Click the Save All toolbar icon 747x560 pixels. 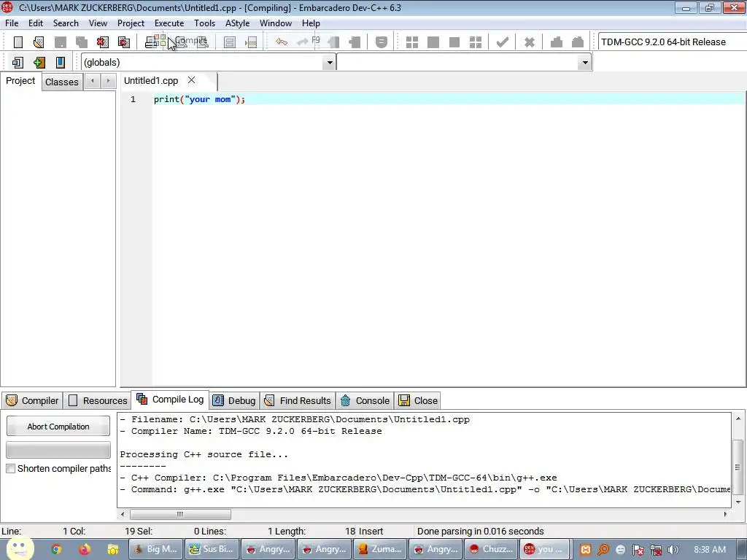tap(82, 42)
